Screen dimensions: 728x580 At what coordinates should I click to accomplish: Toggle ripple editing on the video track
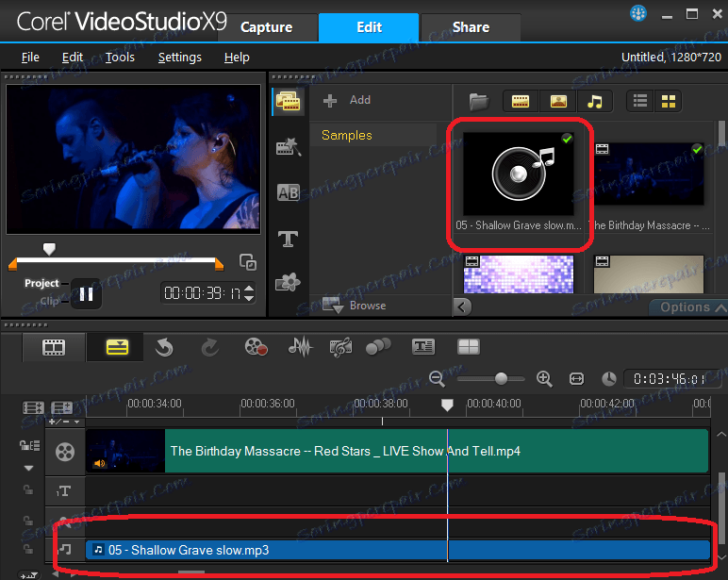(x=29, y=446)
